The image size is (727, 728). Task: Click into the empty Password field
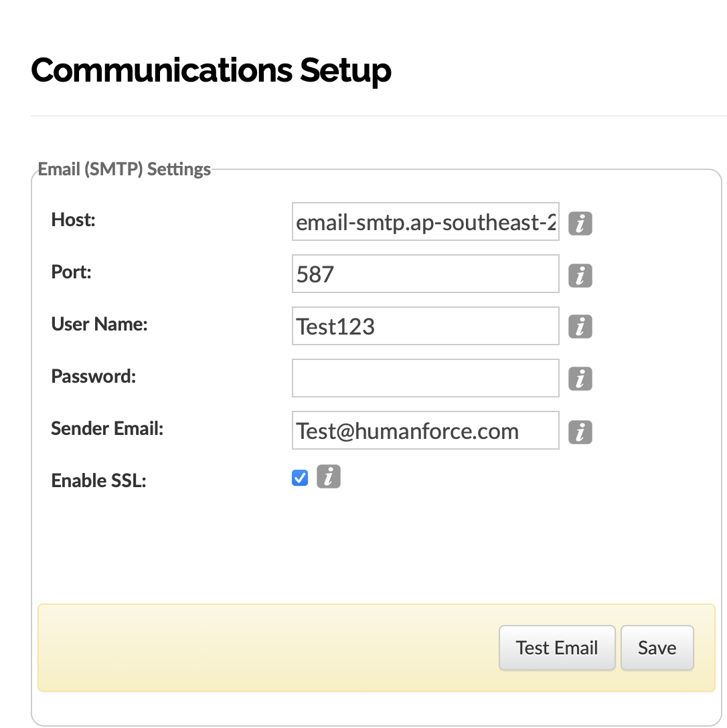coord(426,378)
